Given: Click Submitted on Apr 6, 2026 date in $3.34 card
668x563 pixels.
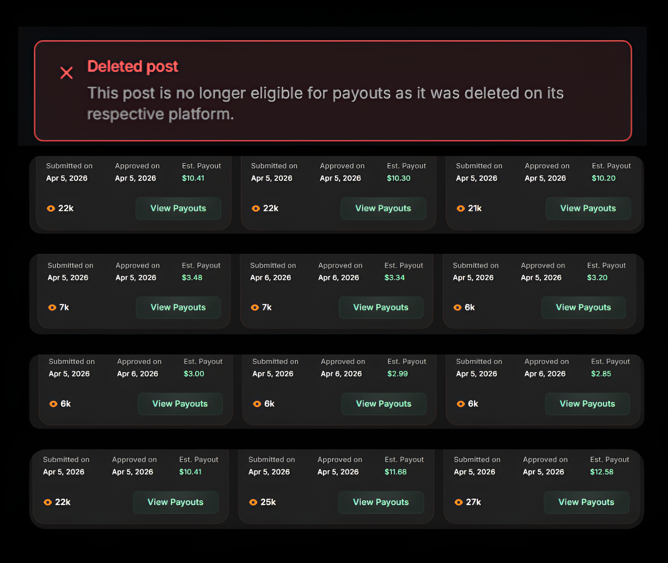Looking at the screenshot, I should tap(271, 278).
